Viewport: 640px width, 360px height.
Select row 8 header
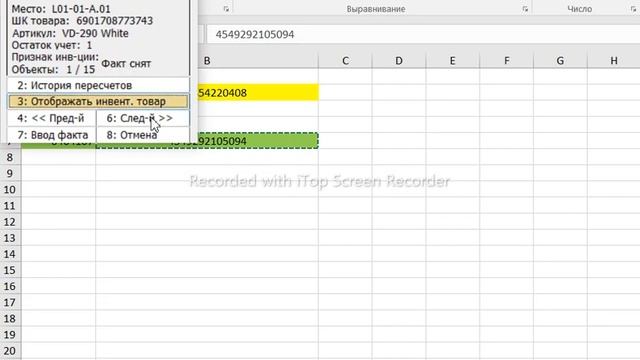(x=10, y=157)
